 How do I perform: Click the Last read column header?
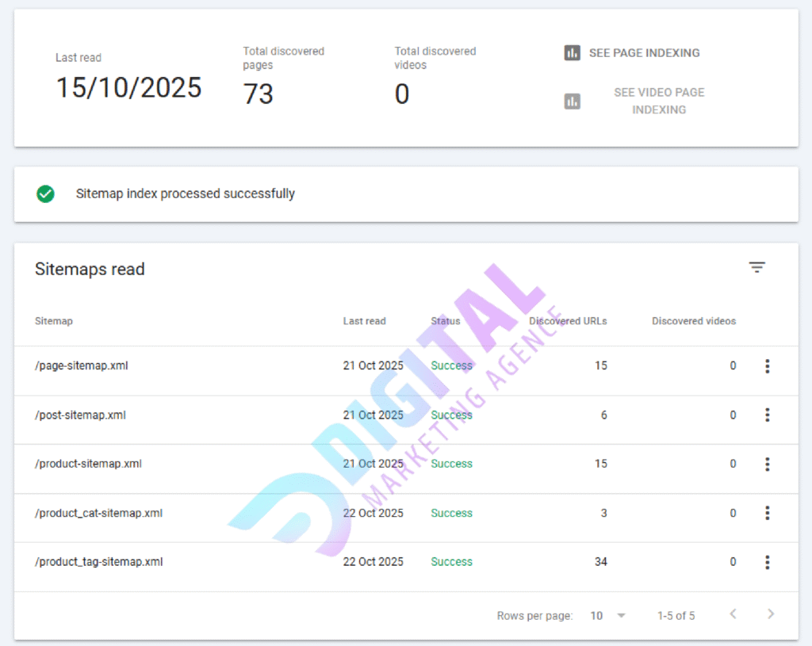(x=364, y=321)
